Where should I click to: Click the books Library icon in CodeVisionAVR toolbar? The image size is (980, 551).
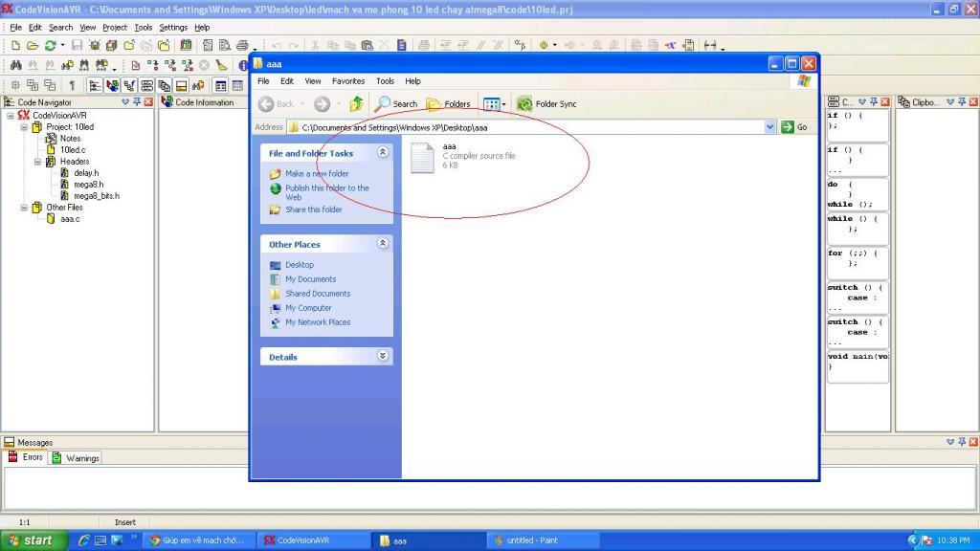[x=186, y=45]
